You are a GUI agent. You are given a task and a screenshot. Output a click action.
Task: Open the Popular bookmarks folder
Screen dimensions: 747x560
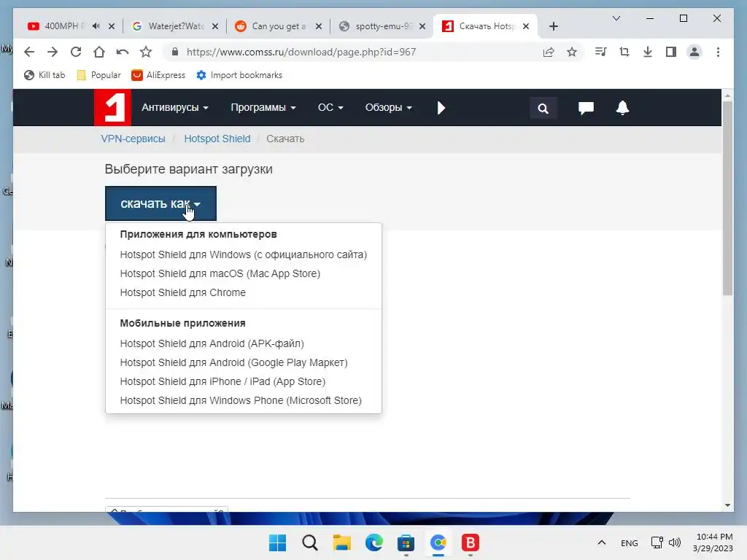point(98,75)
